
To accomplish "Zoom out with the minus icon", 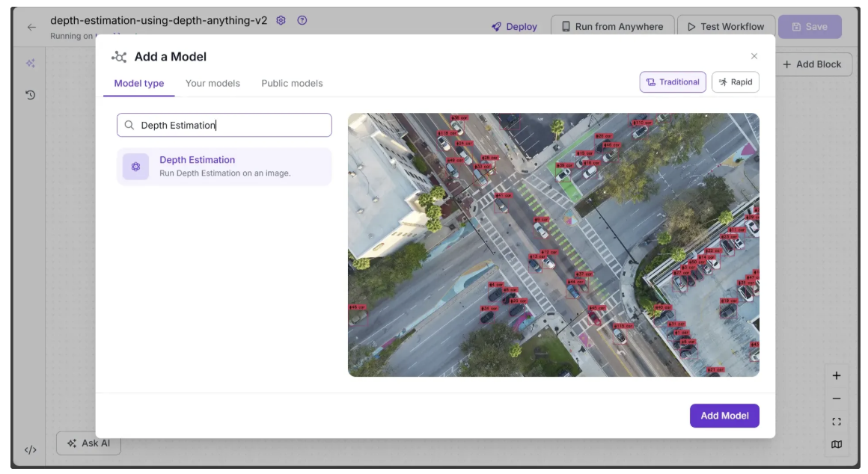I will [x=837, y=399].
